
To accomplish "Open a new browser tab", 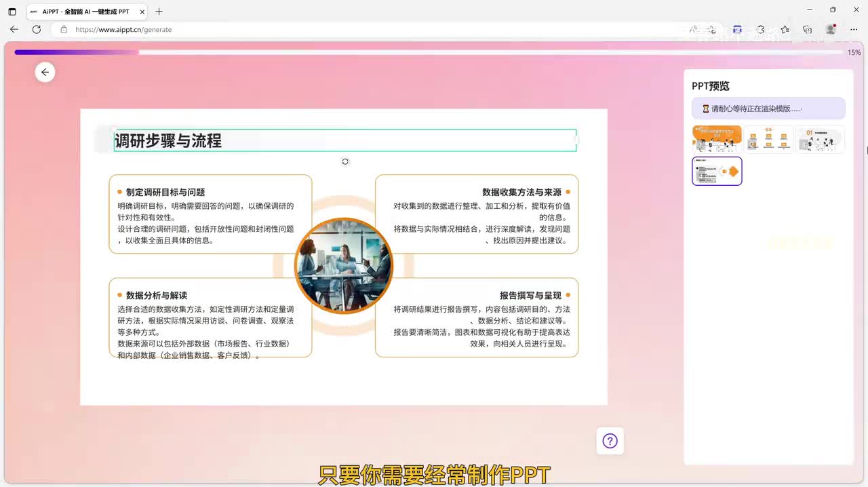I will coord(159,12).
